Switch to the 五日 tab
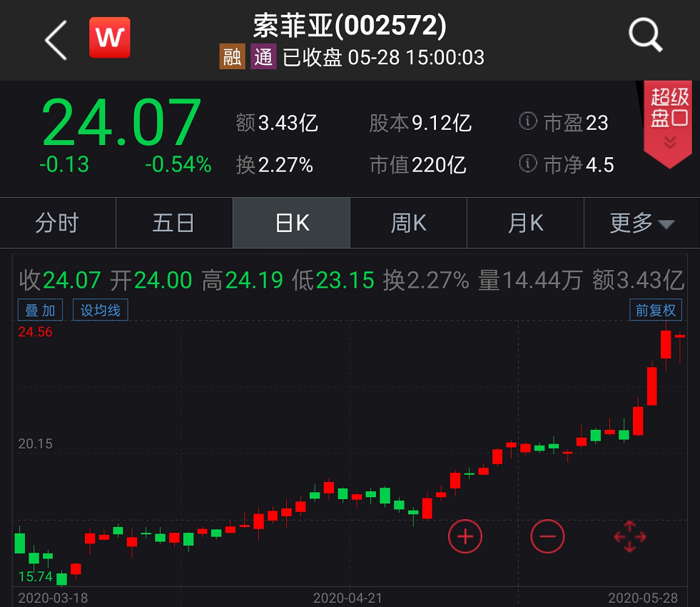 click(x=174, y=223)
